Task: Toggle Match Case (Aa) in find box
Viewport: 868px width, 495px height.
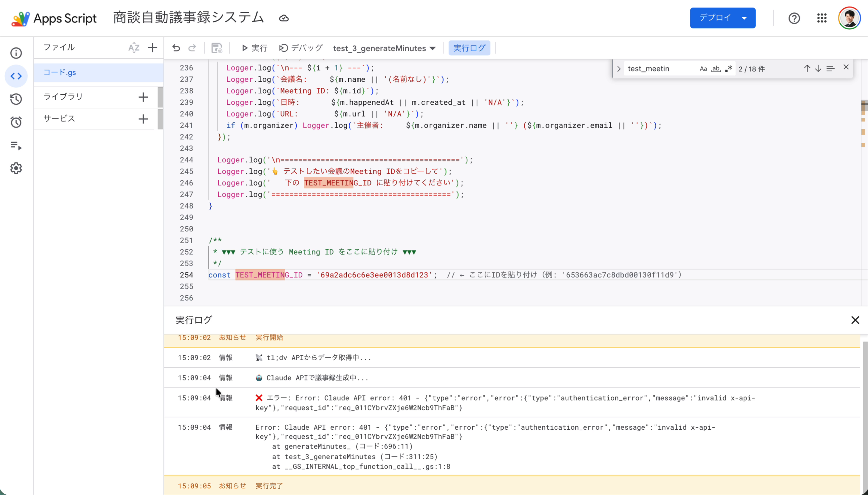Action: 703,69
